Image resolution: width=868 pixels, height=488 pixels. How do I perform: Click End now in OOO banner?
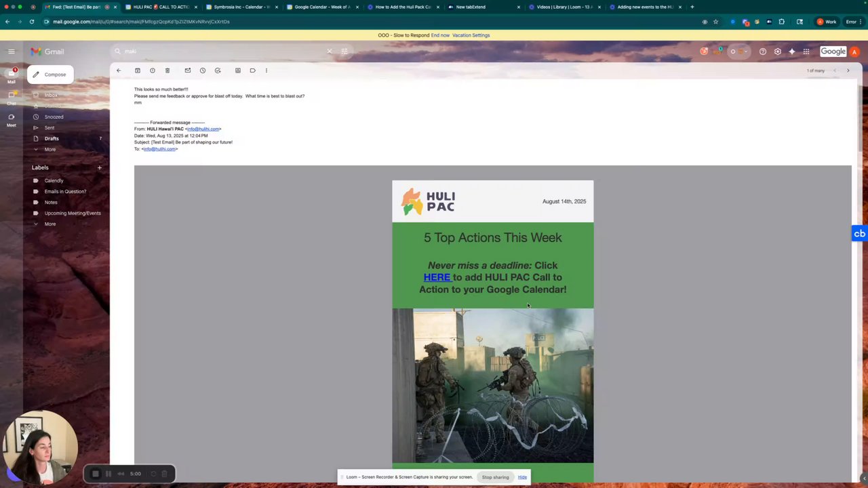440,35
